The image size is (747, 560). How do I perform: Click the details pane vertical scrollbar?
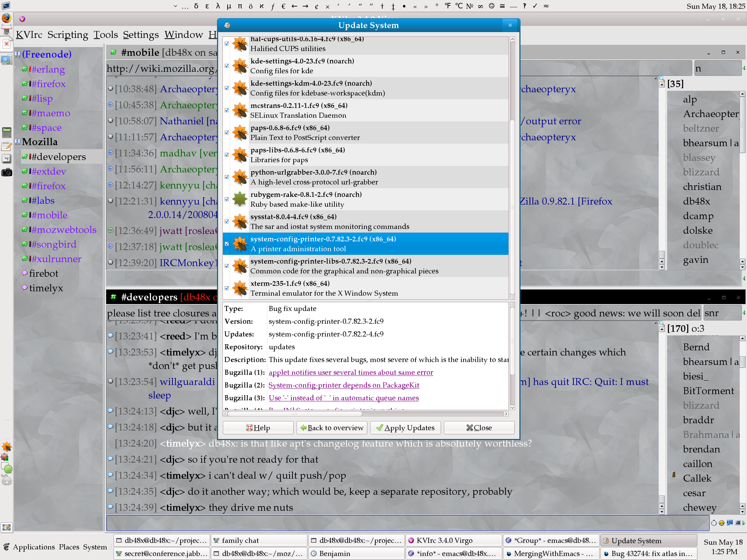(512, 356)
